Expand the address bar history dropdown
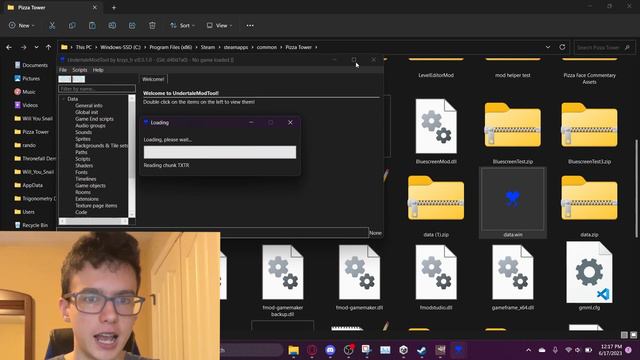640x360 pixels. coord(548,47)
